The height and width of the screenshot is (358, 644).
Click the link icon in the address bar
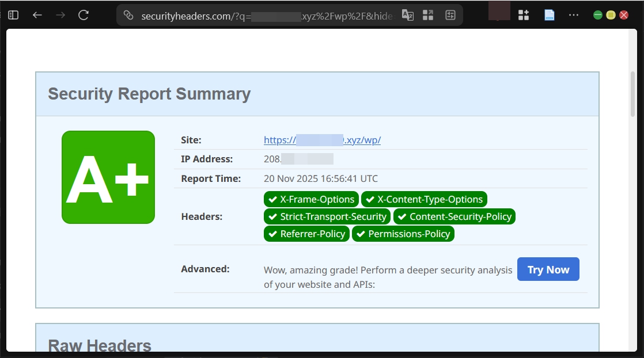click(x=128, y=16)
